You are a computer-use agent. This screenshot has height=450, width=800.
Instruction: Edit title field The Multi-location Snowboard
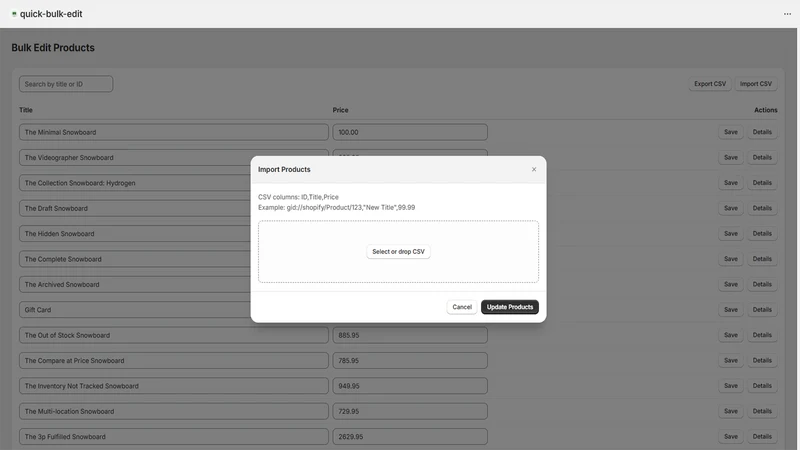coord(174,411)
